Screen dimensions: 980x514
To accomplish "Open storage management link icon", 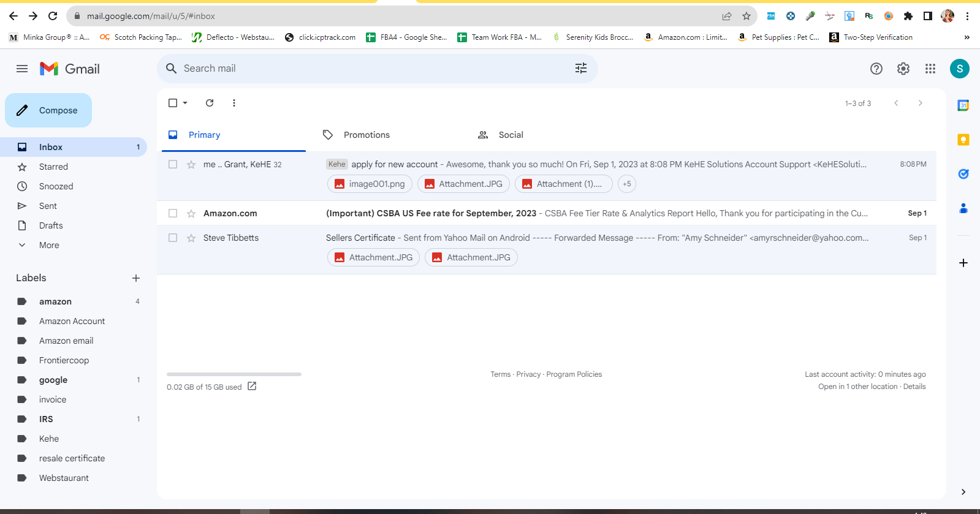I will [x=252, y=386].
